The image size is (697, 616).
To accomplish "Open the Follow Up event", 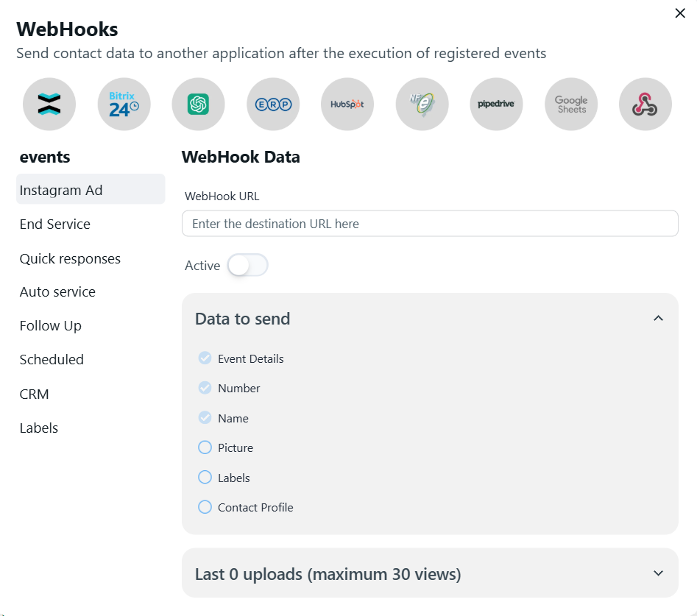I will 51,326.
